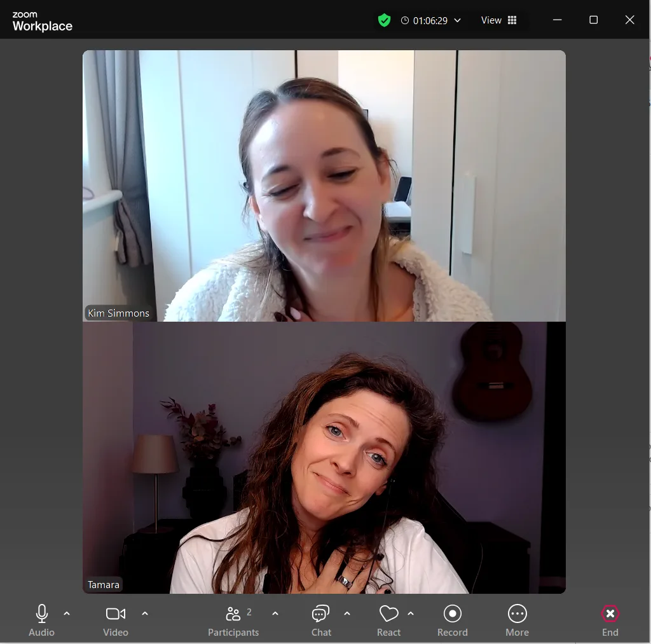
Task: Select Kim Simmons video tile
Action: (x=324, y=186)
